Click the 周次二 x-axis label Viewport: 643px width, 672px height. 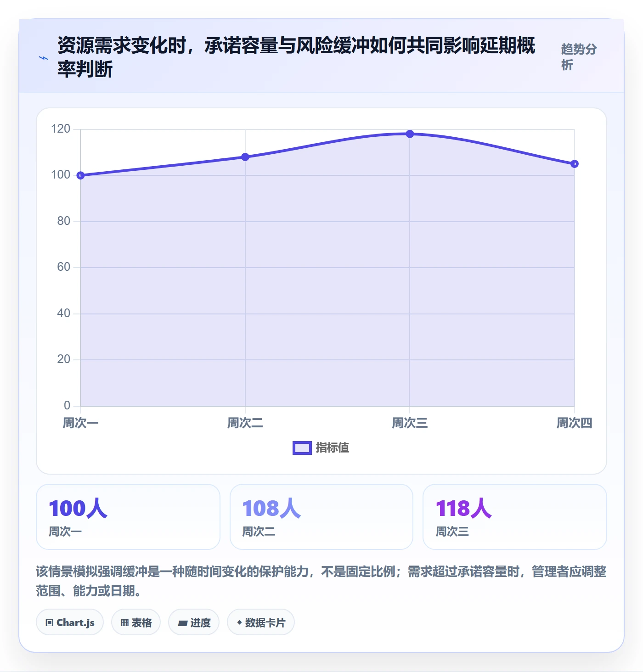(x=245, y=423)
